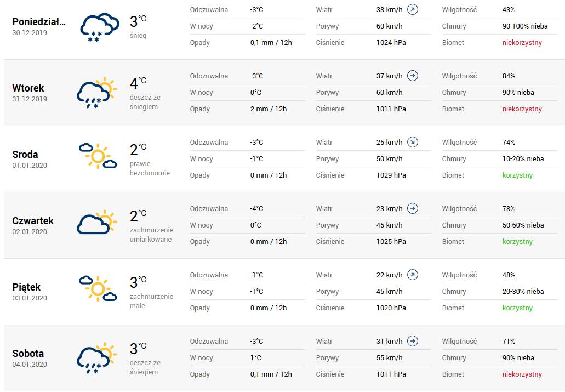Click the 3°C temperature for Piątek
This screenshot has height=392, width=565.
point(138,282)
